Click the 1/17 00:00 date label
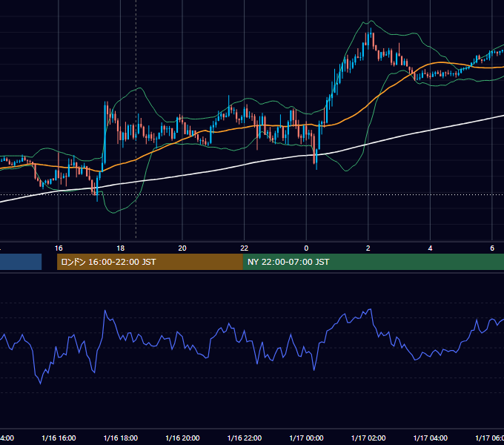This screenshot has width=504, height=445. click(x=306, y=438)
